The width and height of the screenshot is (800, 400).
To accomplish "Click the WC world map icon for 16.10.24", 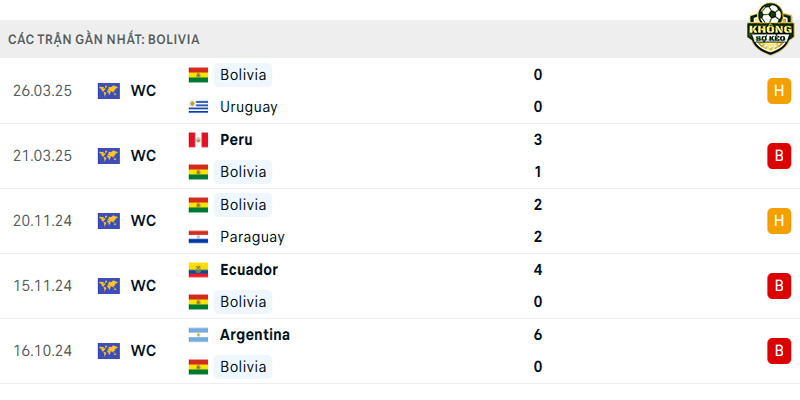I will click(109, 351).
